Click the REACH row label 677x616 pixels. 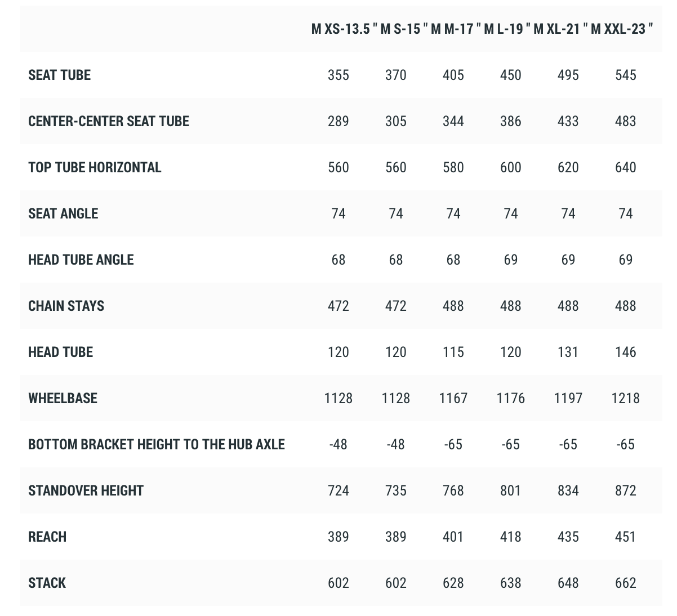[47, 537]
